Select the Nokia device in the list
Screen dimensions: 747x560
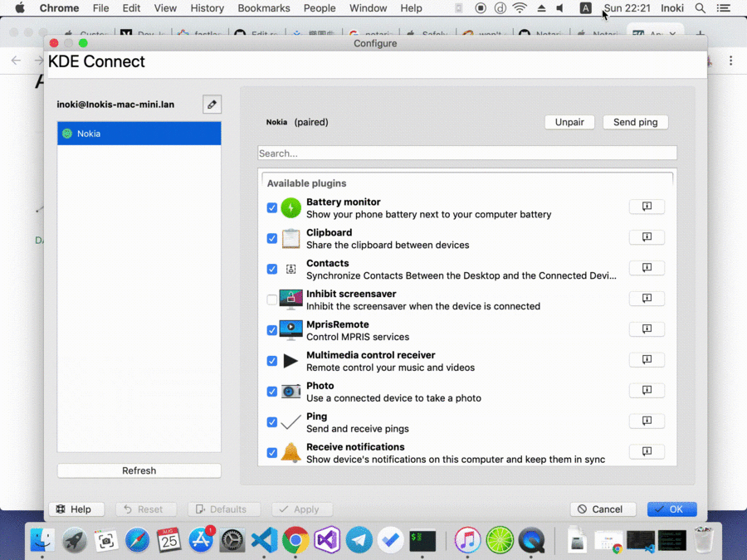pos(139,134)
